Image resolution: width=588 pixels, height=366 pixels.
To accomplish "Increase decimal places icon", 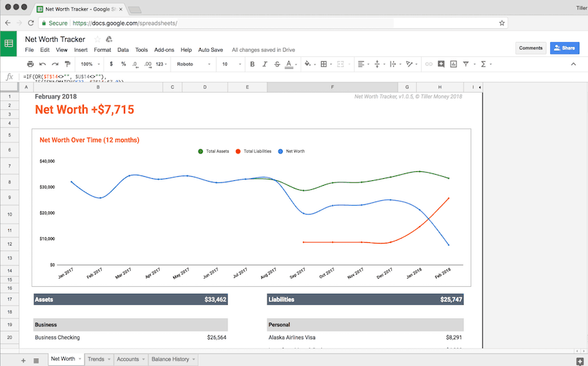I will [x=148, y=65].
